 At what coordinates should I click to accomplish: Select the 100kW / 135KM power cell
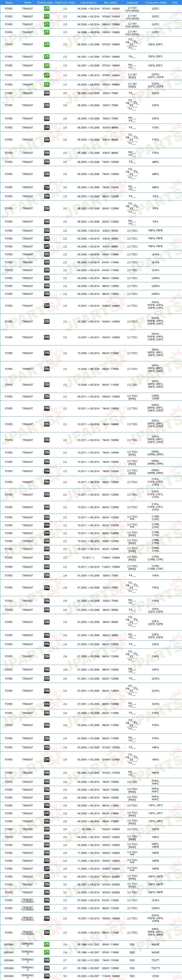110,397
